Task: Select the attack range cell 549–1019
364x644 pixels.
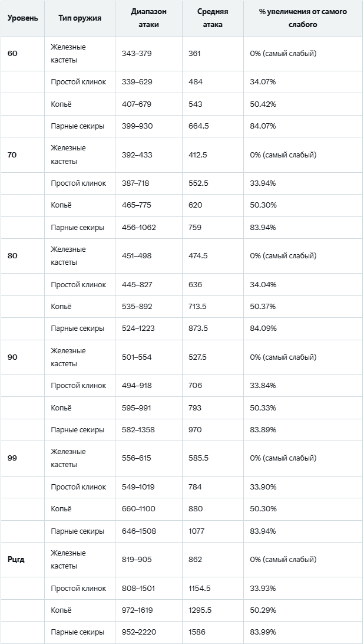Action: (138, 487)
